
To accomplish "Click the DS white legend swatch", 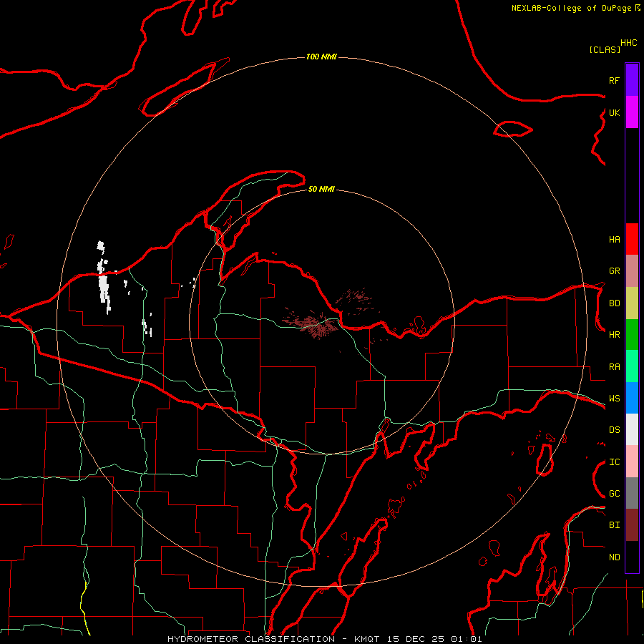I will coord(632,429).
